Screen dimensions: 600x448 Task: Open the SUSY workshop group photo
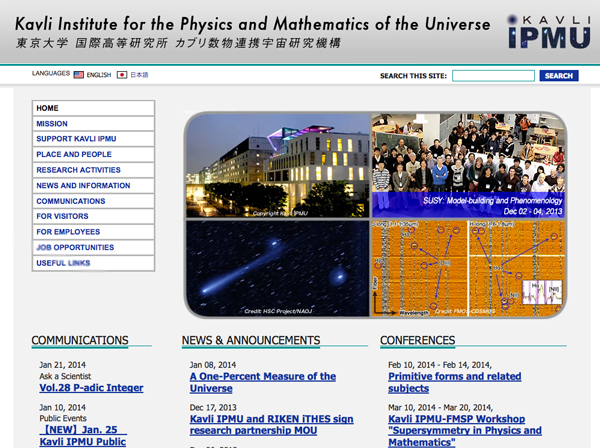[467, 165]
